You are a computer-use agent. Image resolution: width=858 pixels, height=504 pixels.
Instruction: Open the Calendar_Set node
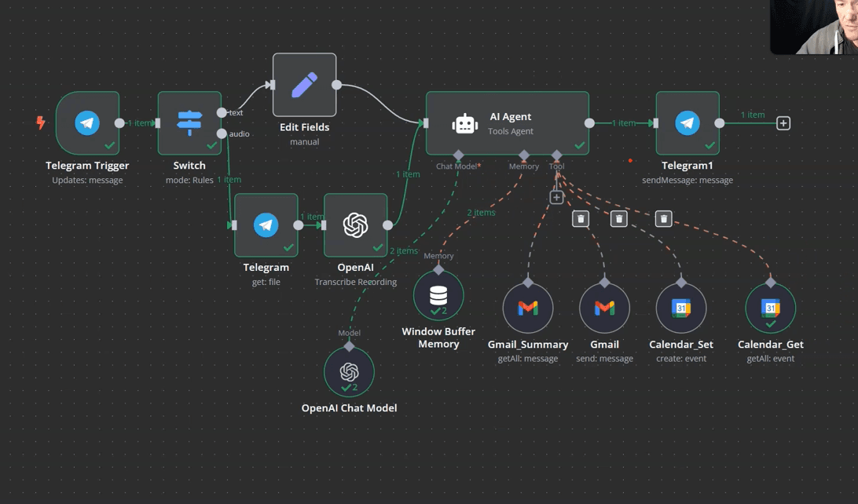point(681,308)
